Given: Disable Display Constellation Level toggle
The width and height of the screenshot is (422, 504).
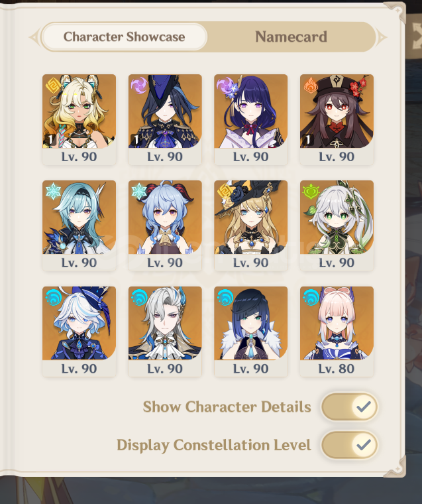Looking at the screenshot, I should (x=349, y=445).
